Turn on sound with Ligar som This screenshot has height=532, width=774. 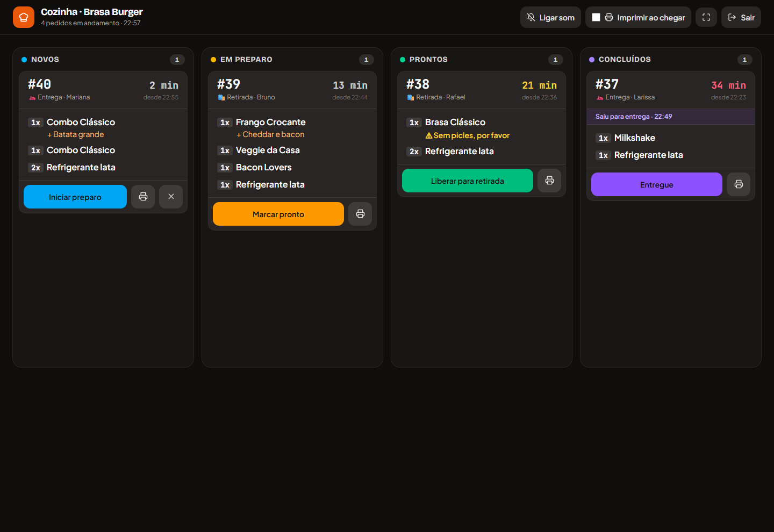pos(550,17)
